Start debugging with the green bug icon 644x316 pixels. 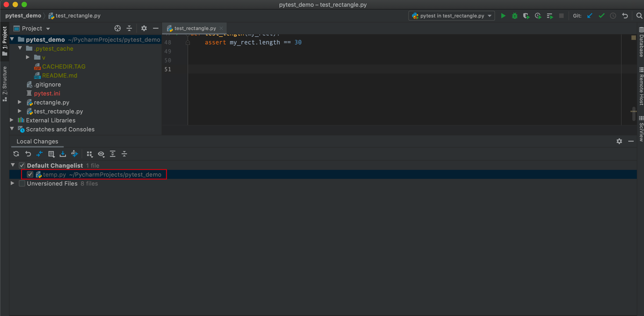click(515, 16)
